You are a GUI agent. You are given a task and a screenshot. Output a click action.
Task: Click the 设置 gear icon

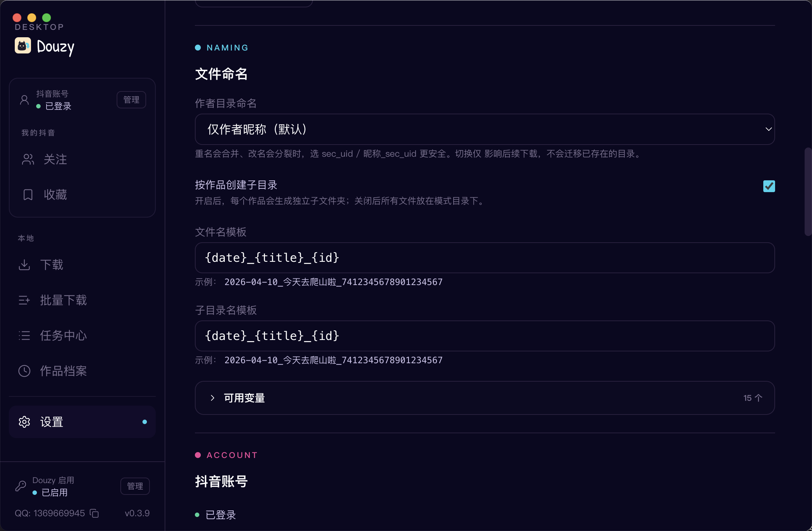point(24,422)
